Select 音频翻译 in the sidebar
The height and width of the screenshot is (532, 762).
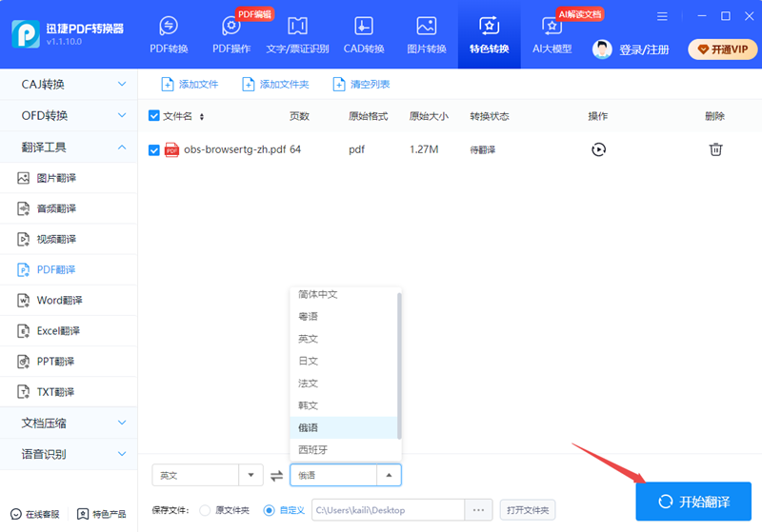click(x=69, y=208)
